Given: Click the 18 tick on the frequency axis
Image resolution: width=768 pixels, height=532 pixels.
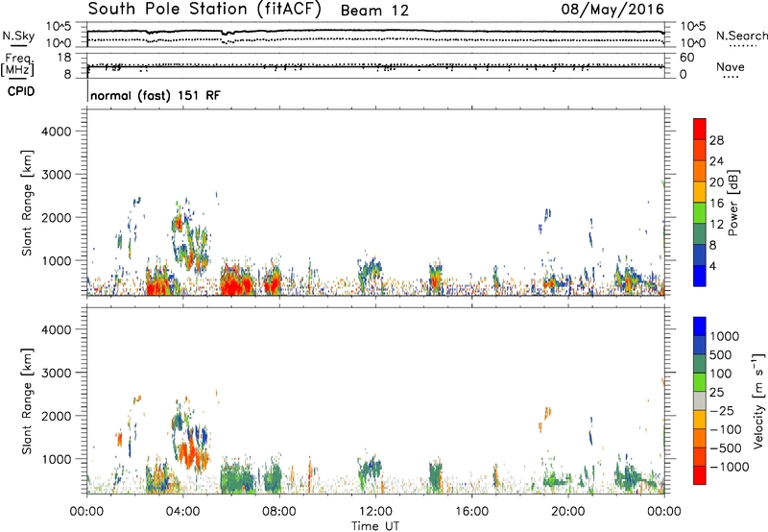Looking at the screenshot, I should (x=64, y=58).
